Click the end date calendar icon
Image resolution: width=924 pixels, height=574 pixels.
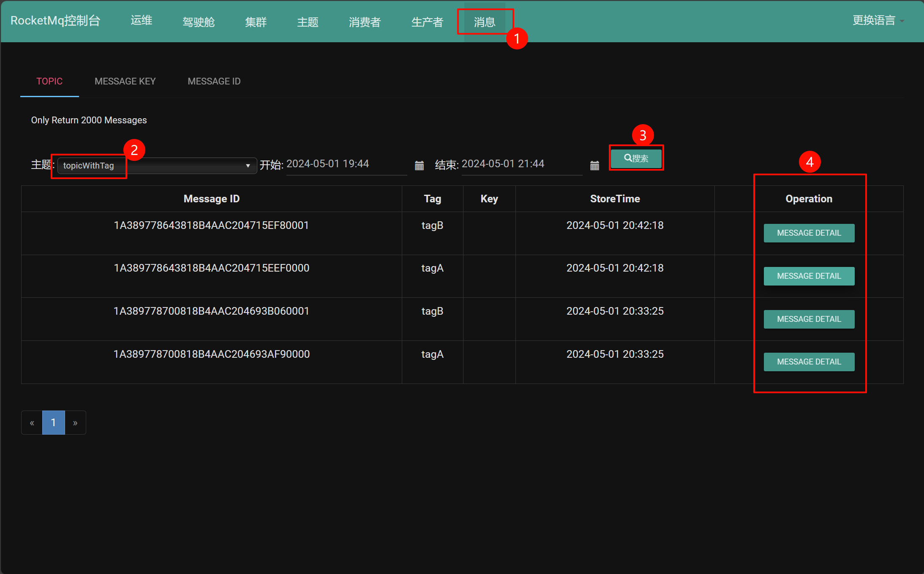(594, 166)
